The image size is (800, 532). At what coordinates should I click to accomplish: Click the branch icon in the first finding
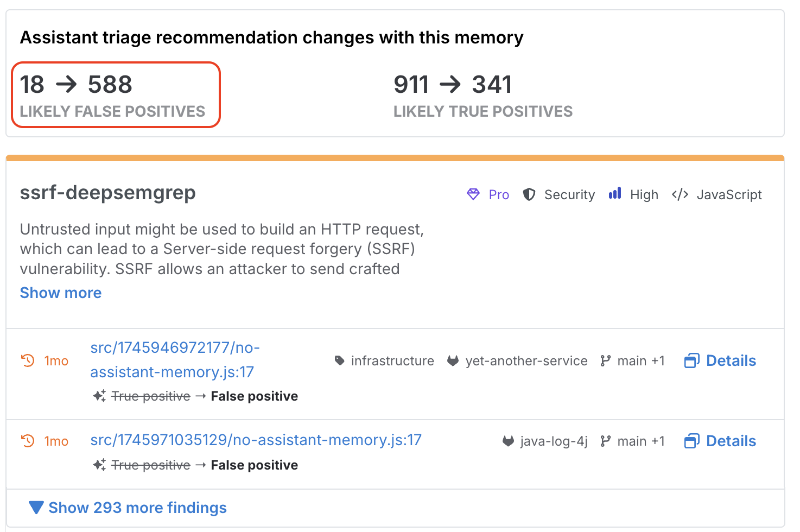point(606,360)
